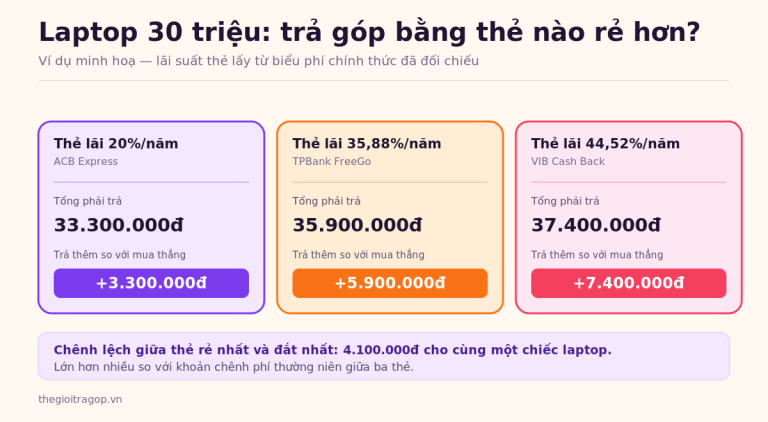Click Tổng phải trả label in red card

[565, 201]
